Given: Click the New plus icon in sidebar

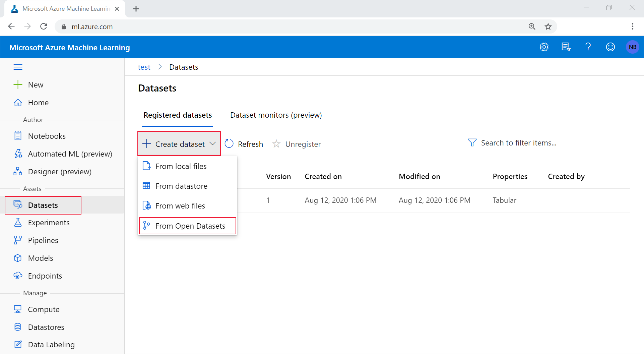Looking at the screenshot, I should click(18, 84).
